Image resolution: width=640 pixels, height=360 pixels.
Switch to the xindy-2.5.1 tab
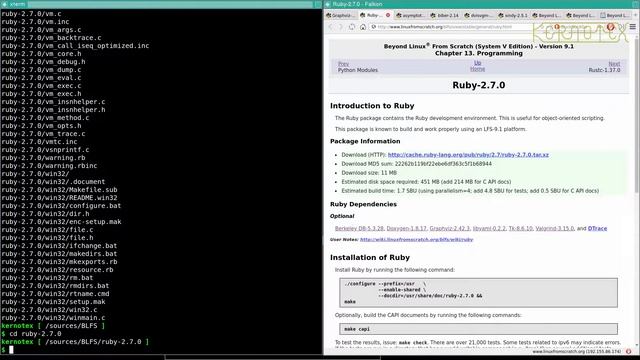point(513,15)
